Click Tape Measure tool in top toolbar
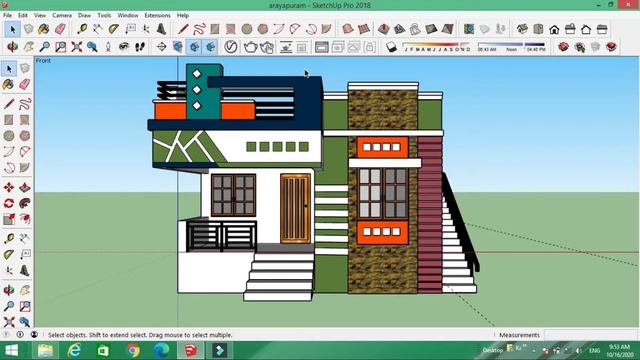This screenshot has height=360, width=640. [x=82, y=29]
